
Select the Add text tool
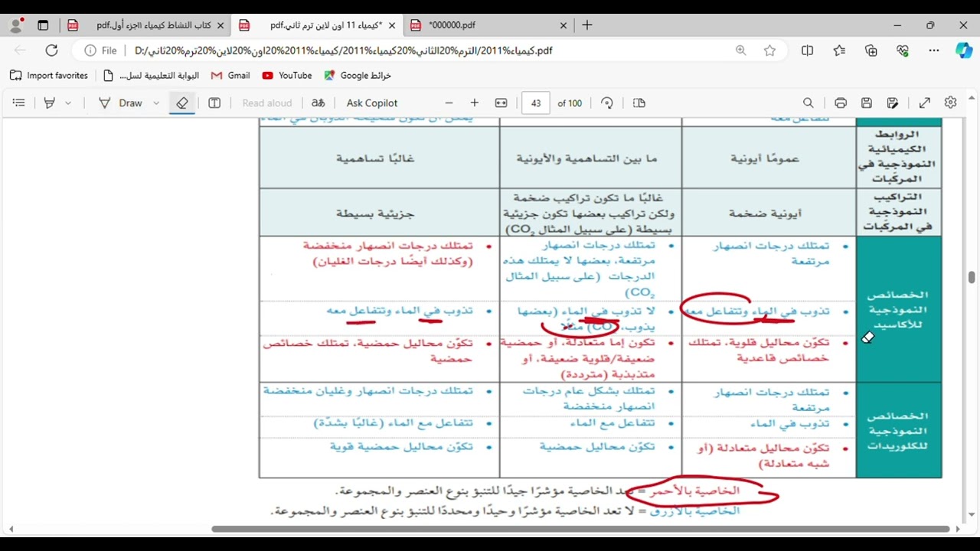tap(214, 103)
